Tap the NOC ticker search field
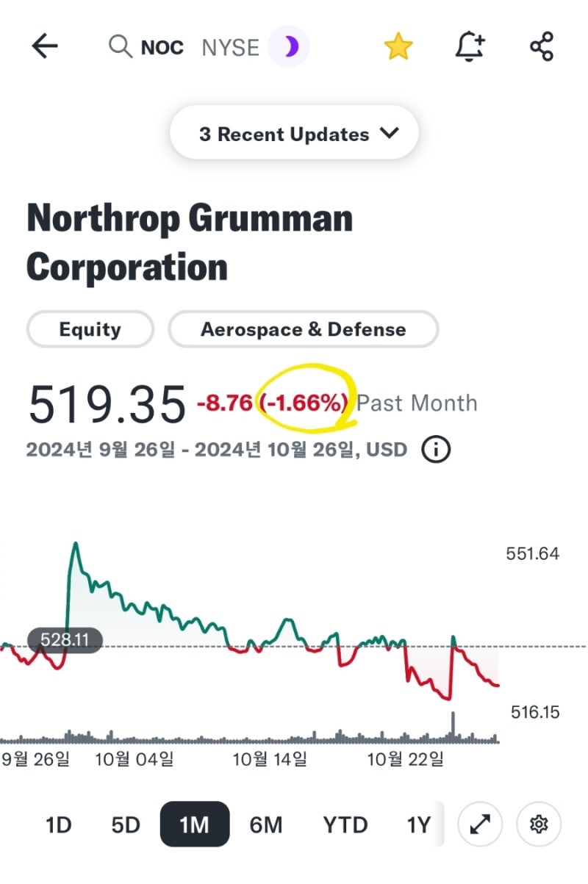Viewport: 588px width, 884px height. (162, 48)
